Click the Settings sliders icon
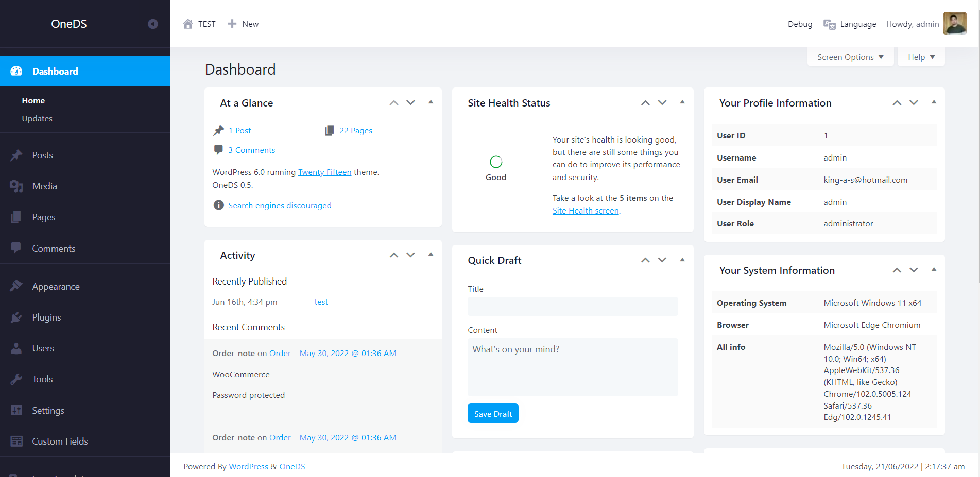Viewport: 980px width, 477px height. pos(16,410)
